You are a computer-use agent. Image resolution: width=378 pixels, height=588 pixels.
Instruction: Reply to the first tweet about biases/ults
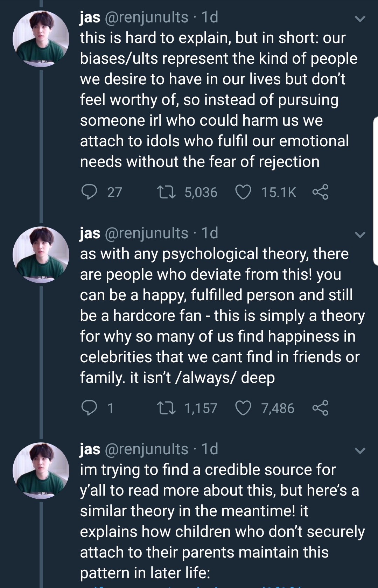click(89, 192)
